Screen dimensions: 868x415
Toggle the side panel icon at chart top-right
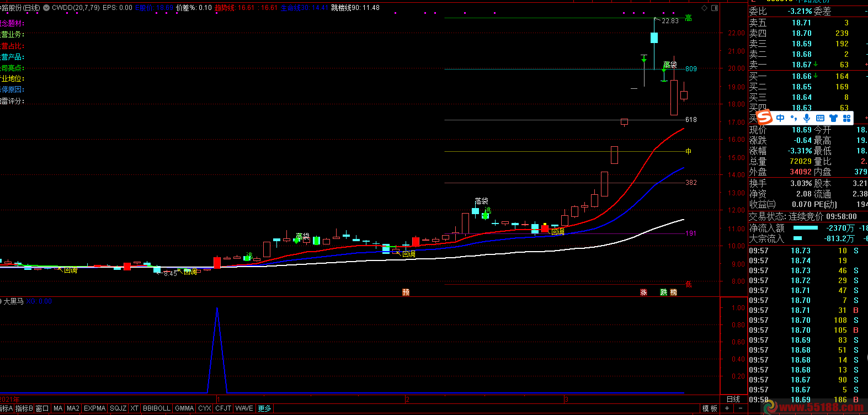tap(715, 8)
